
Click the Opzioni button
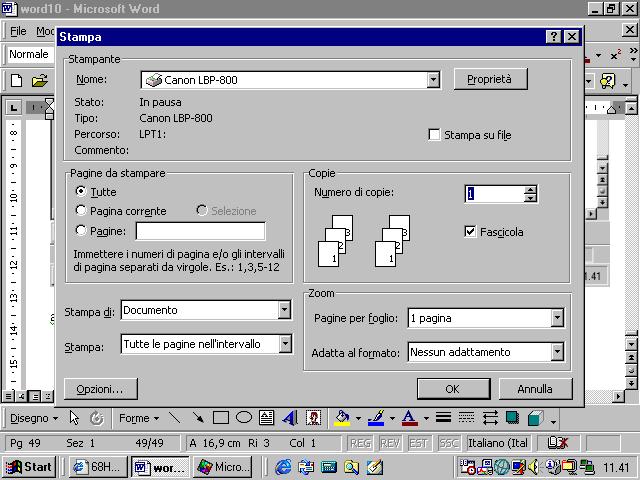[100, 389]
